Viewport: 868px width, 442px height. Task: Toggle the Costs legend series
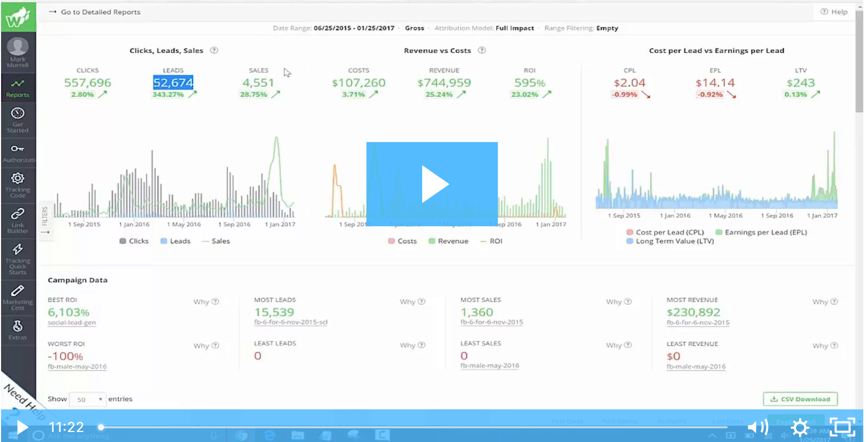click(403, 241)
